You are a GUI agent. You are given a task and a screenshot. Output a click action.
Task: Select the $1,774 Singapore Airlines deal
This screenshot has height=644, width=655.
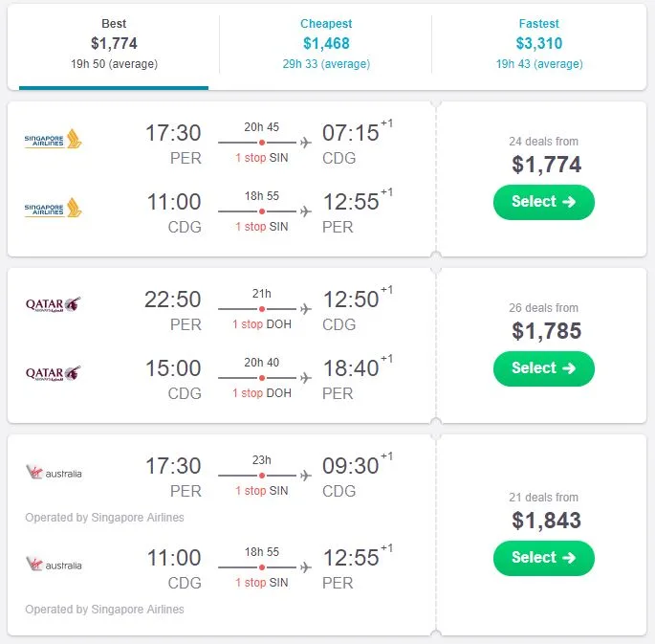tap(543, 202)
